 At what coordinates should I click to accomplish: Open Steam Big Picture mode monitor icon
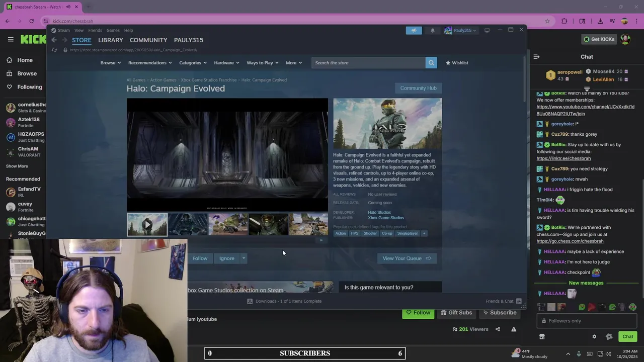coord(487,30)
